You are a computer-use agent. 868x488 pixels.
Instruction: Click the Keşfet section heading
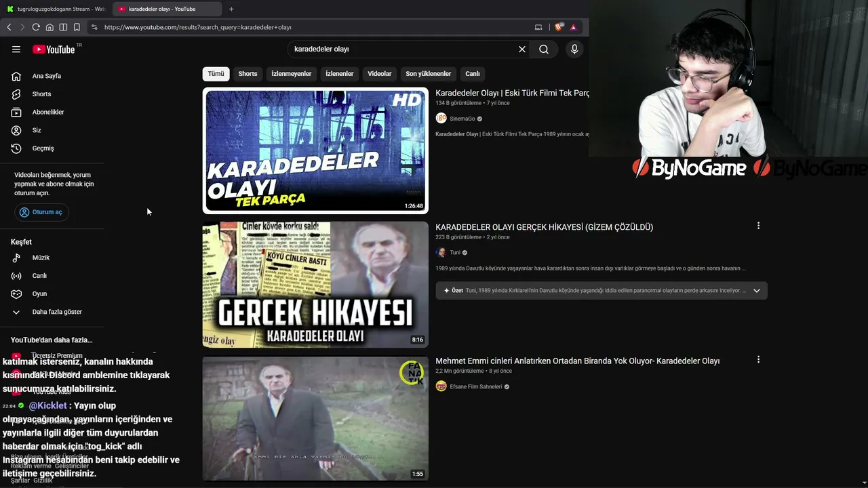tap(21, 242)
